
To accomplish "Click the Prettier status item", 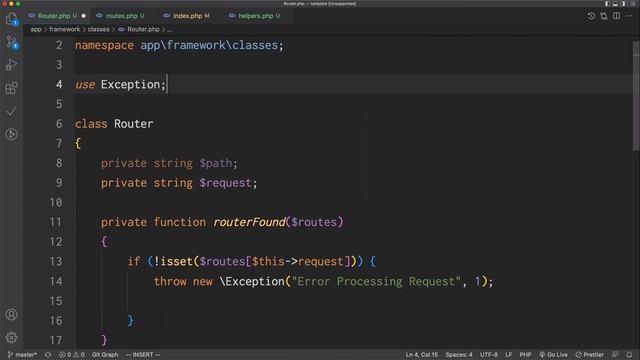I will pyautogui.click(x=589, y=355).
